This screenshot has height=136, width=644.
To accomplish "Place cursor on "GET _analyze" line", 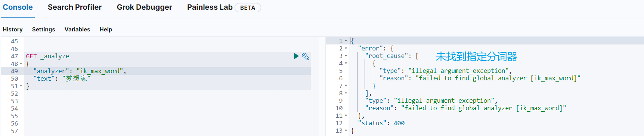I will [x=47, y=56].
